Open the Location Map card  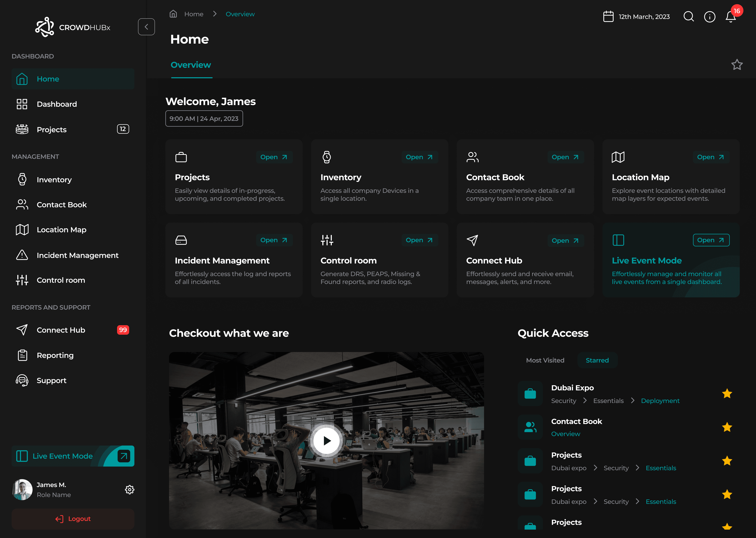[x=711, y=157]
